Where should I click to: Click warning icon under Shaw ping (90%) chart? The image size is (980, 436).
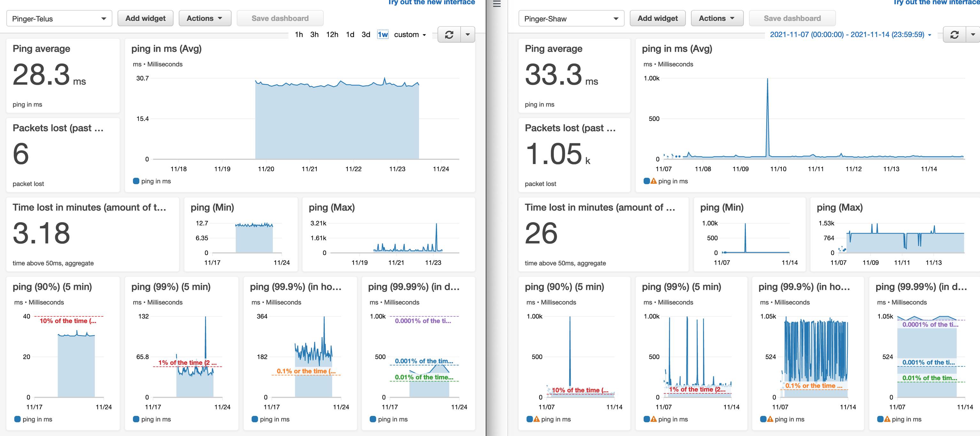536,419
